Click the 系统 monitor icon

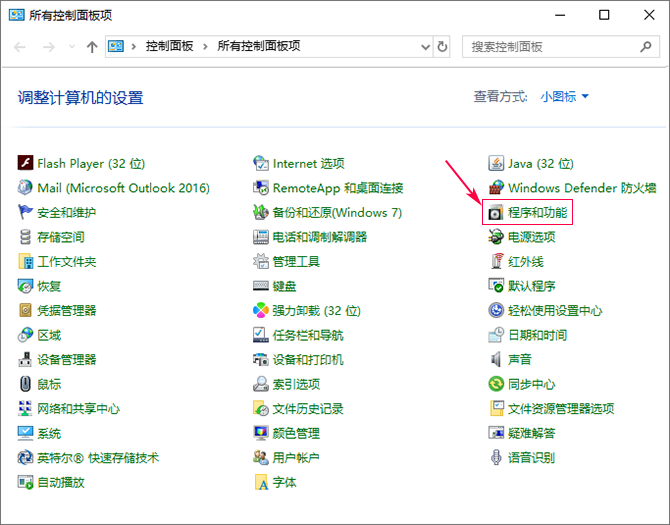25,433
